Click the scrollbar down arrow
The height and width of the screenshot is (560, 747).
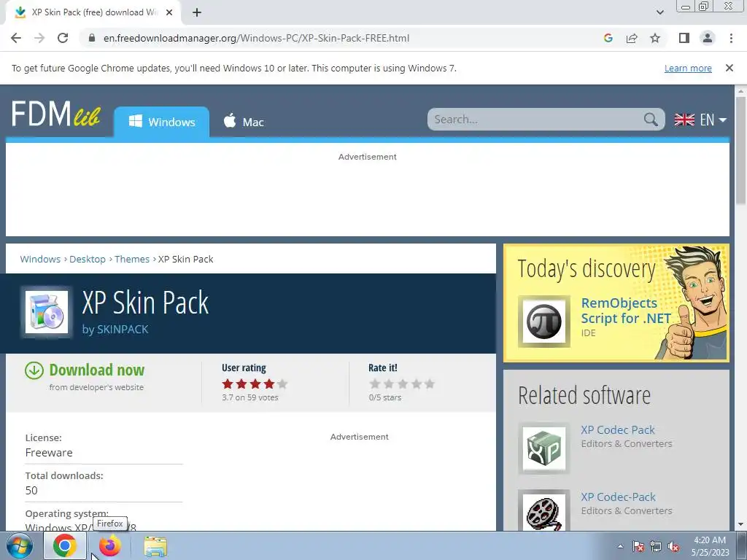tap(740, 525)
